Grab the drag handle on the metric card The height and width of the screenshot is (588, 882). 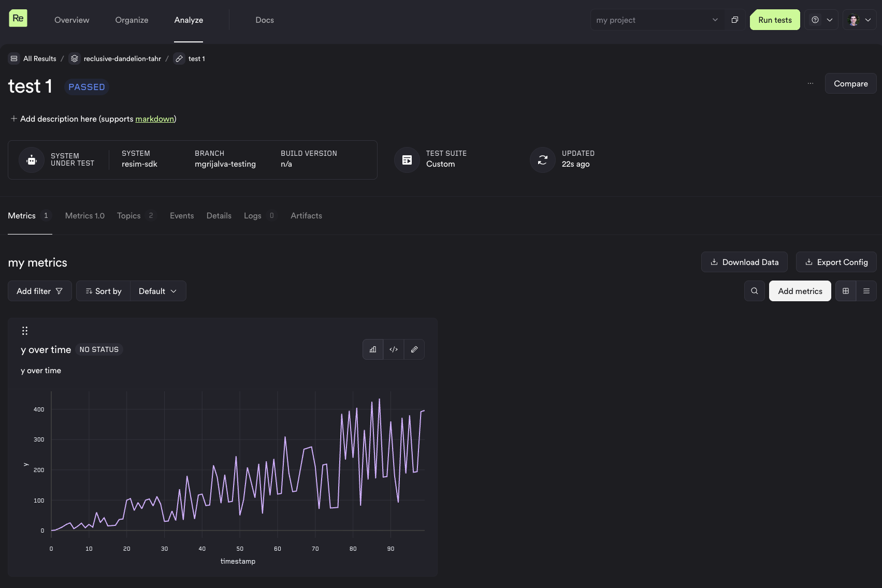[x=24, y=330]
